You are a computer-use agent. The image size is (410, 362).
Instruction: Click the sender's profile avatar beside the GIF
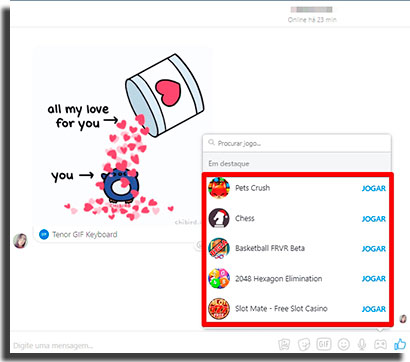tap(20, 241)
